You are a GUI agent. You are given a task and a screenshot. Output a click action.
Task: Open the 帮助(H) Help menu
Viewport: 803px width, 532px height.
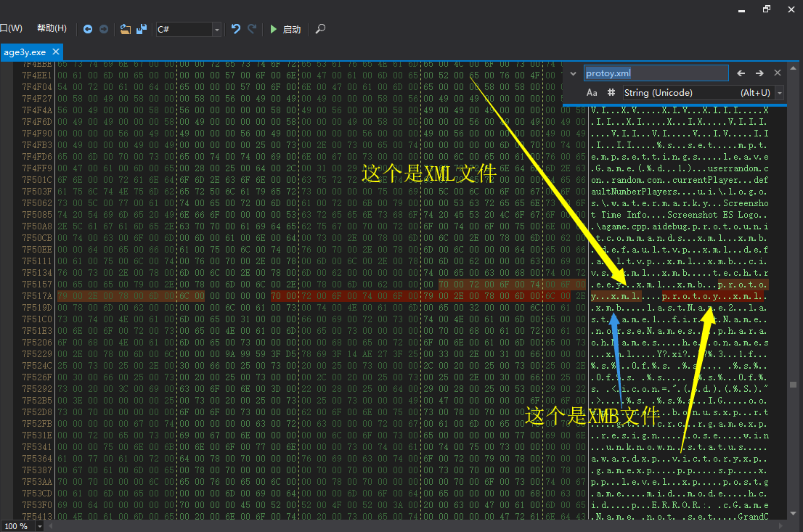(x=52, y=28)
